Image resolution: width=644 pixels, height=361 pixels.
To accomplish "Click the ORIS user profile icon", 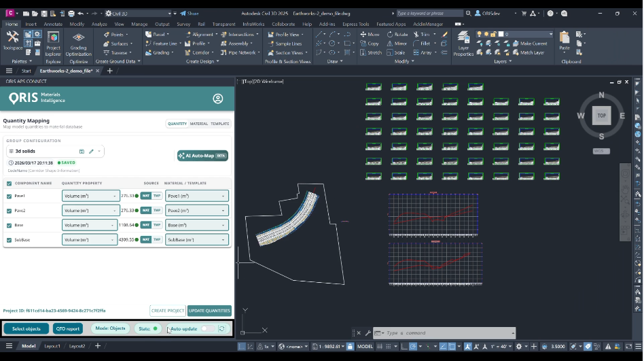I will pyautogui.click(x=218, y=99).
